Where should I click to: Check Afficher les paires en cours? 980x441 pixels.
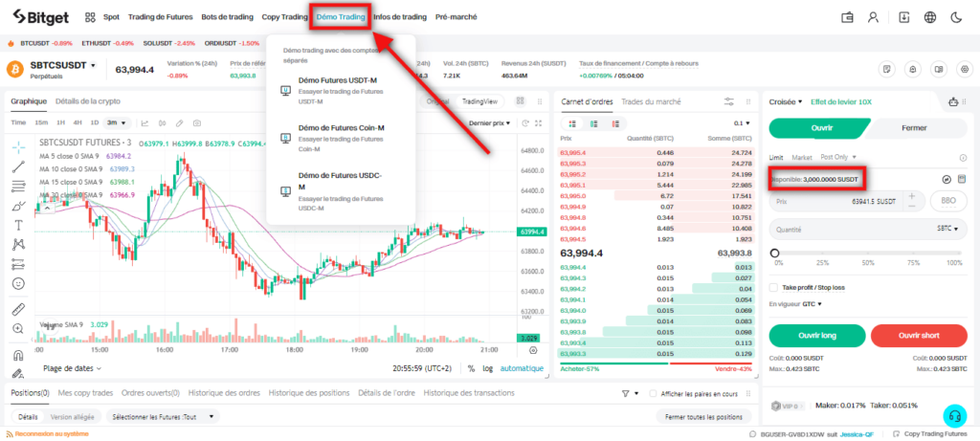pyautogui.click(x=653, y=394)
